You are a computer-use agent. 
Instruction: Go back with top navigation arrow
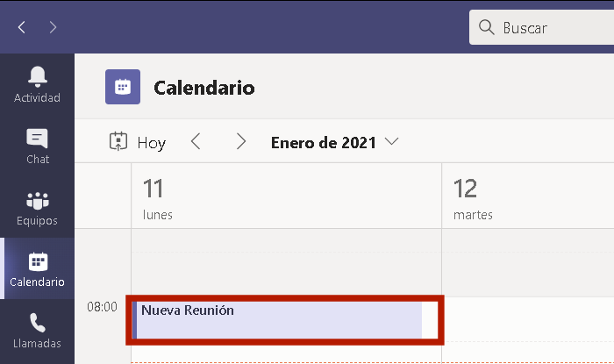[22, 27]
